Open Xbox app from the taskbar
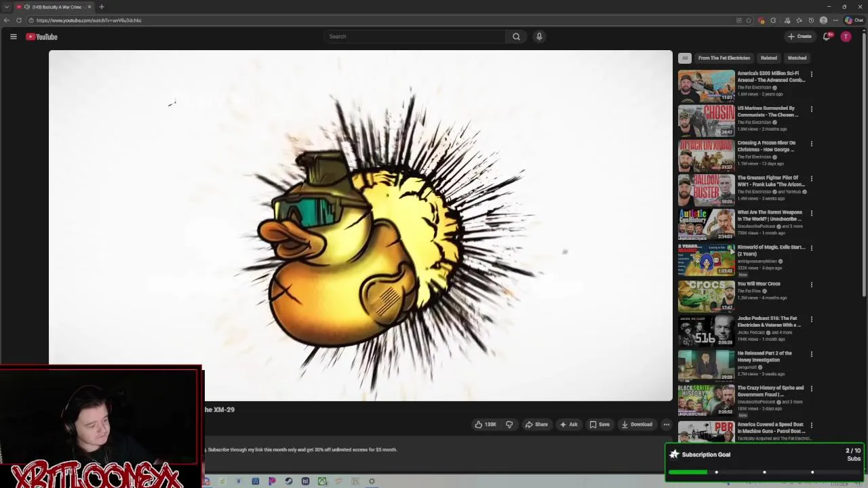The height and width of the screenshot is (488, 868). pos(322,481)
